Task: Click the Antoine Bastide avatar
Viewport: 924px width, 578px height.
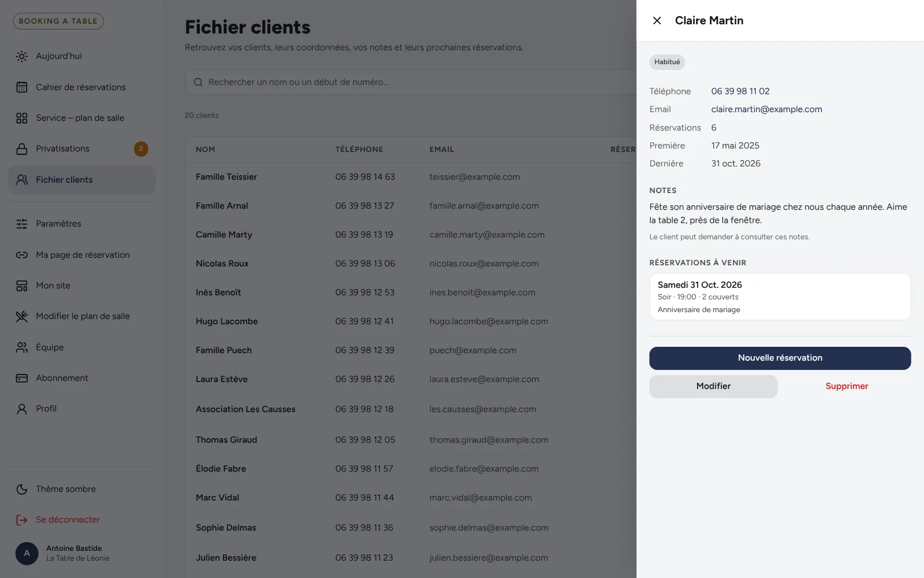Action: 27,553
